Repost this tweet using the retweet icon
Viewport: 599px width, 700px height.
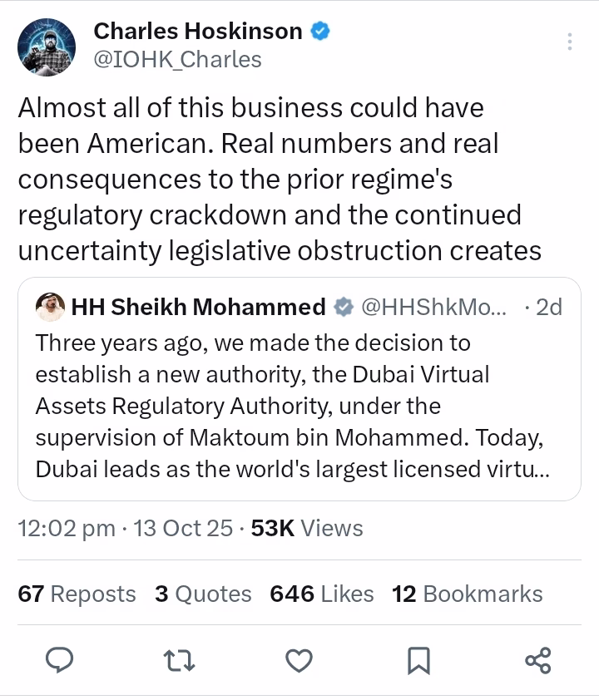point(178,661)
